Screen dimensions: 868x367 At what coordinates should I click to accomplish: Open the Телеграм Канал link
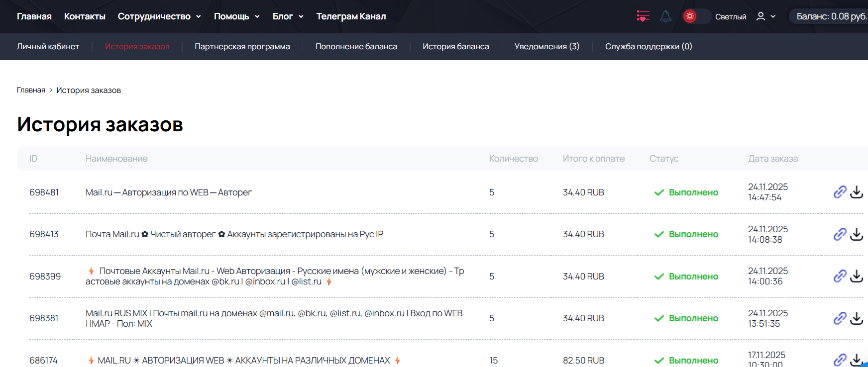[351, 16]
